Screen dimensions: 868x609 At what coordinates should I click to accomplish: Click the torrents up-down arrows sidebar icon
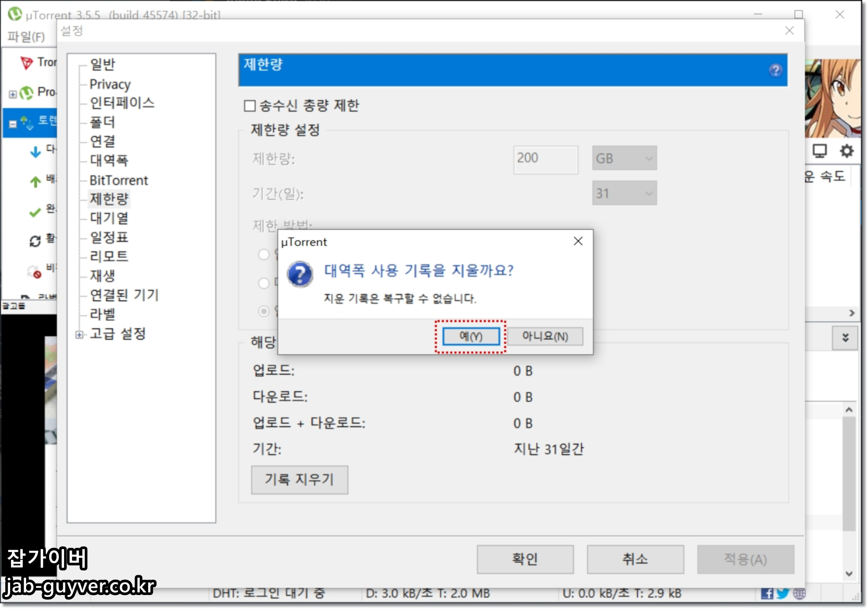click(x=27, y=122)
